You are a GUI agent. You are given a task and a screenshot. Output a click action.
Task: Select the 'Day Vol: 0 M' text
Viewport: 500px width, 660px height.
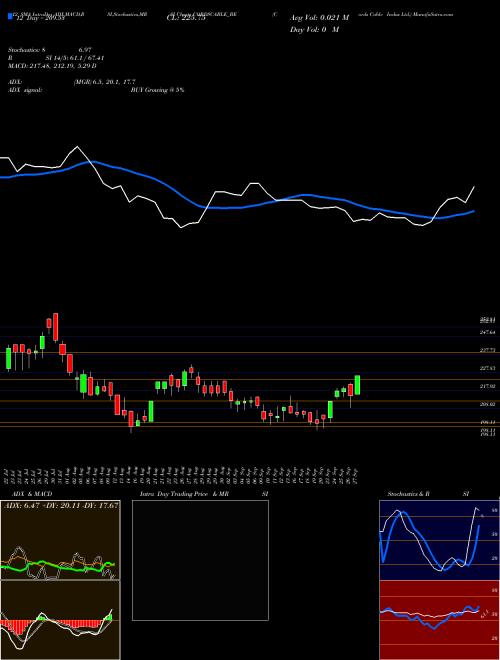pos(314,30)
